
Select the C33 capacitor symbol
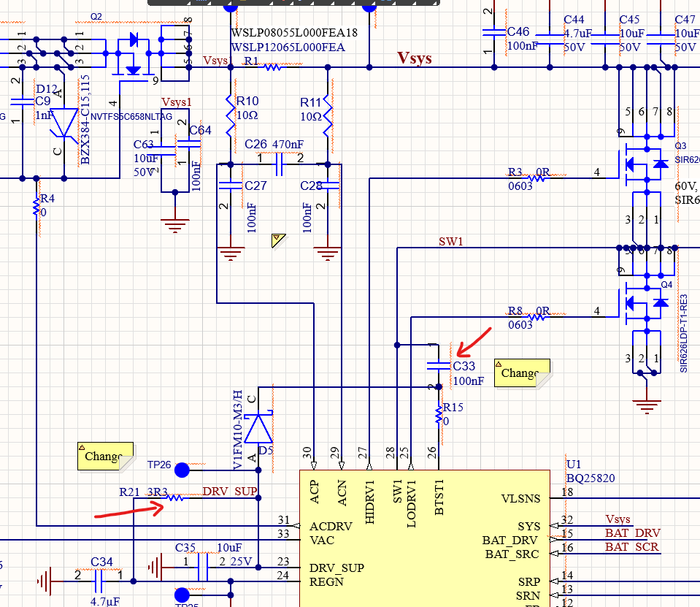tap(439, 366)
